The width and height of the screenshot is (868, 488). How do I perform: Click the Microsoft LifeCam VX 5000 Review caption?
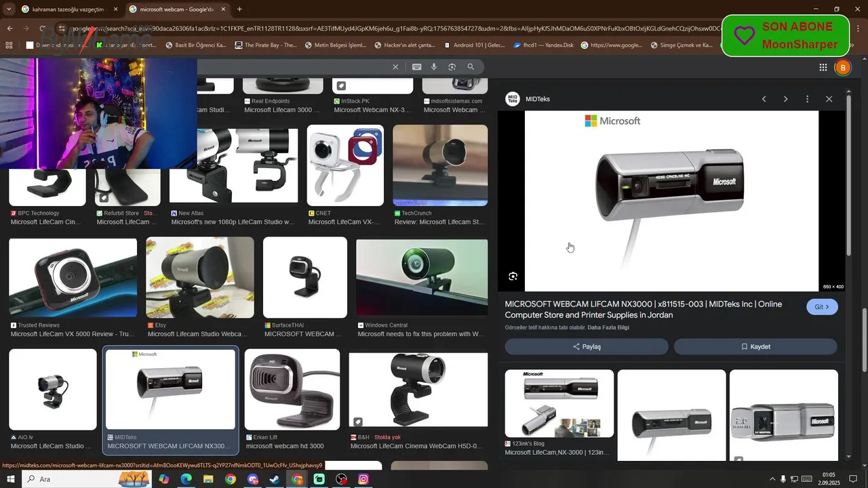tap(73, 334)
